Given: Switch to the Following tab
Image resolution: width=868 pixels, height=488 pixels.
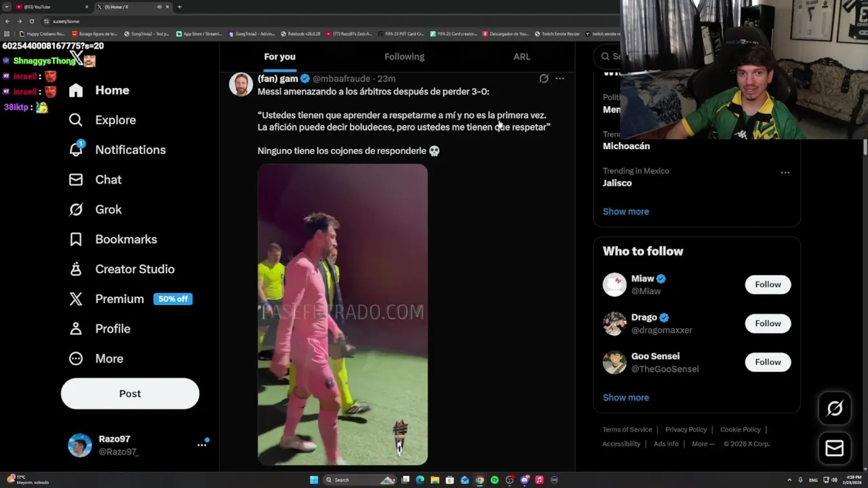Looking at the screenshot, I should (x=404, y=57).
